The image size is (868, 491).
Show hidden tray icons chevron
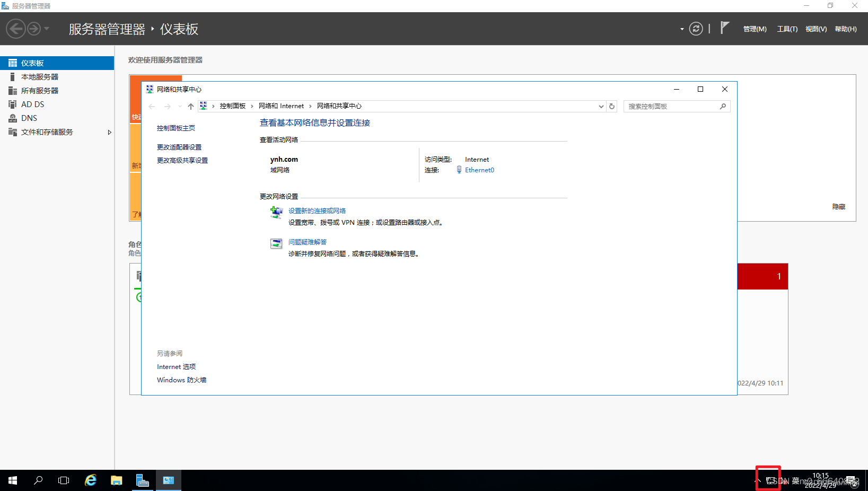click(x=757, y=481)
